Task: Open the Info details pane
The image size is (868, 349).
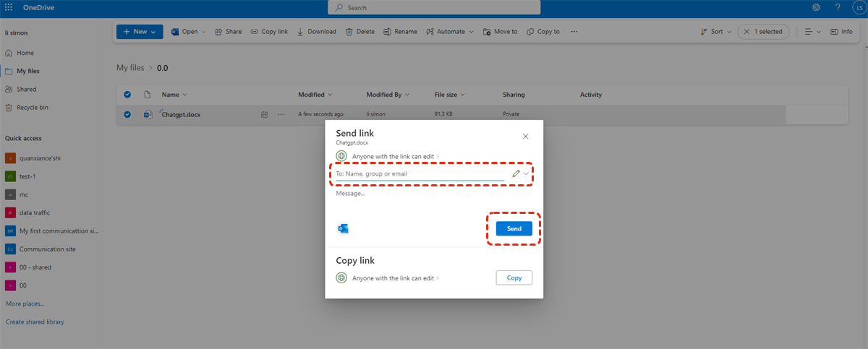Action: pos(841,32)
